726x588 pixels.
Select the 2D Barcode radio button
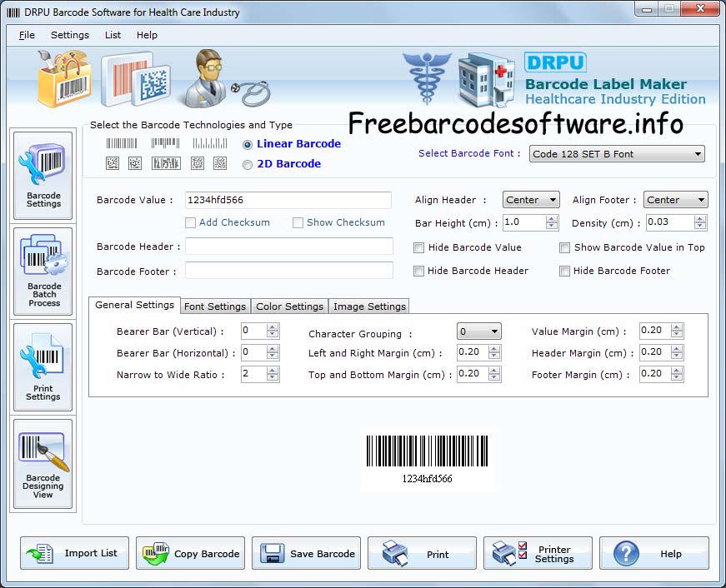coord(248,165)
